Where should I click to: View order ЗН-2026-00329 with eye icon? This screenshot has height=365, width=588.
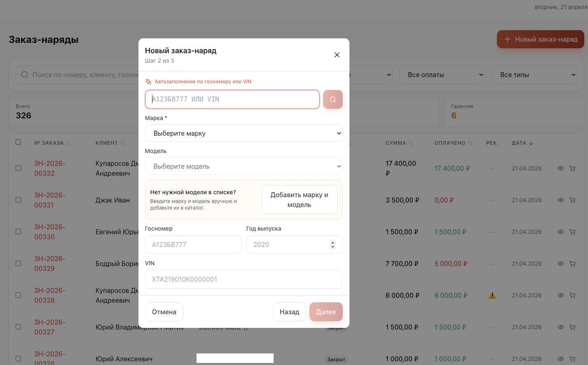[x=561, y=264]
